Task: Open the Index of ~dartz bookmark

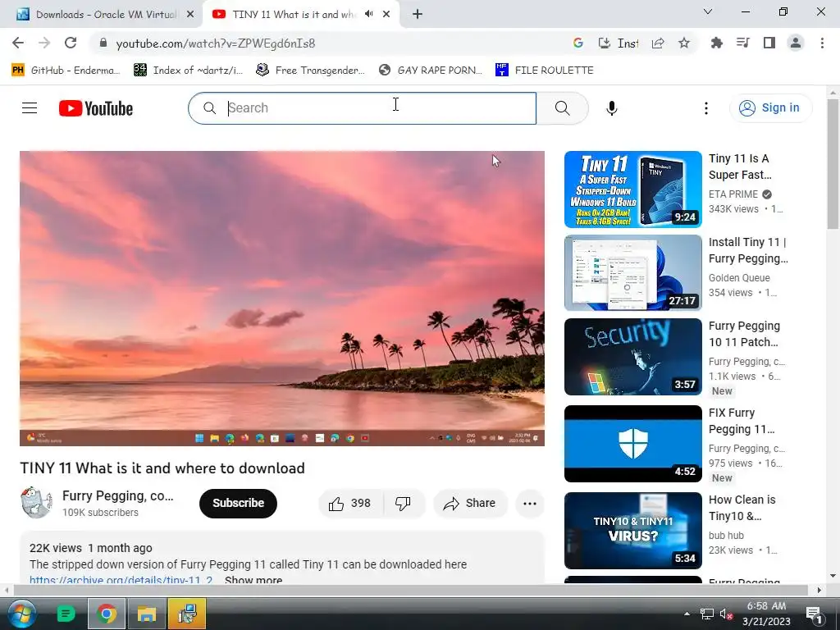Action: (188, 71)
